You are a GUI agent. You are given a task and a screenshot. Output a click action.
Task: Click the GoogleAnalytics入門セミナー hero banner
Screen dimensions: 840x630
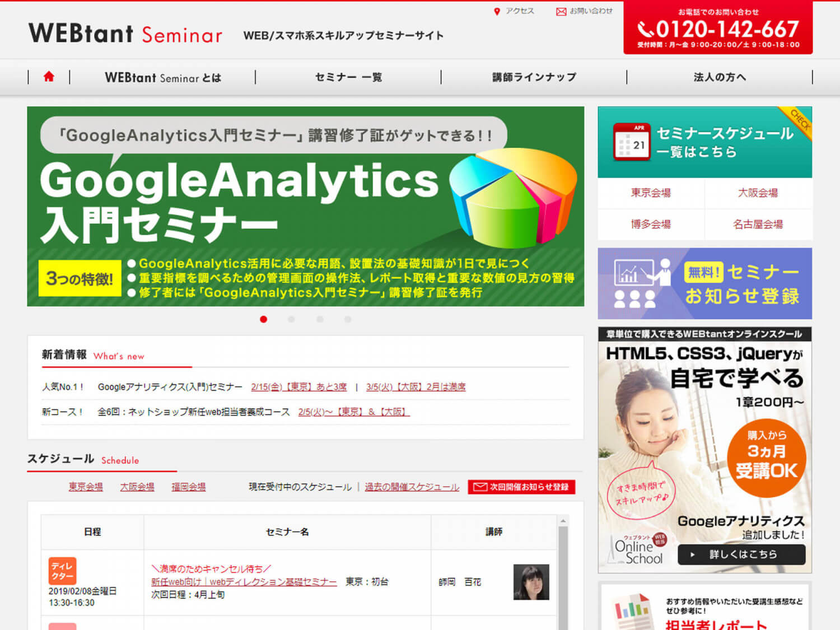305,206
